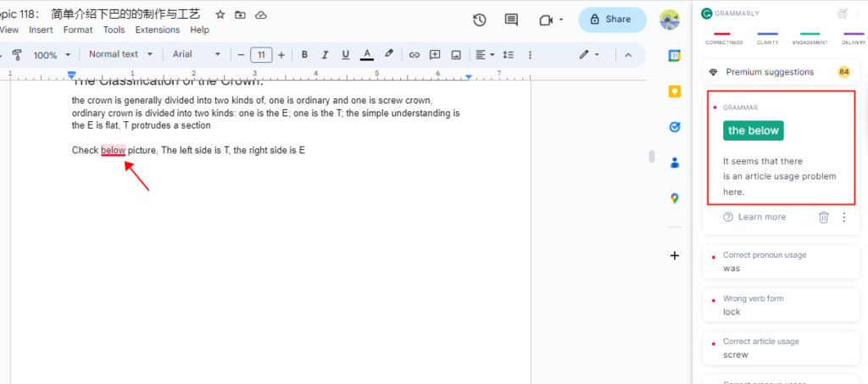Filter by Correctness category
Screen dimensions: 868x384
724,39
